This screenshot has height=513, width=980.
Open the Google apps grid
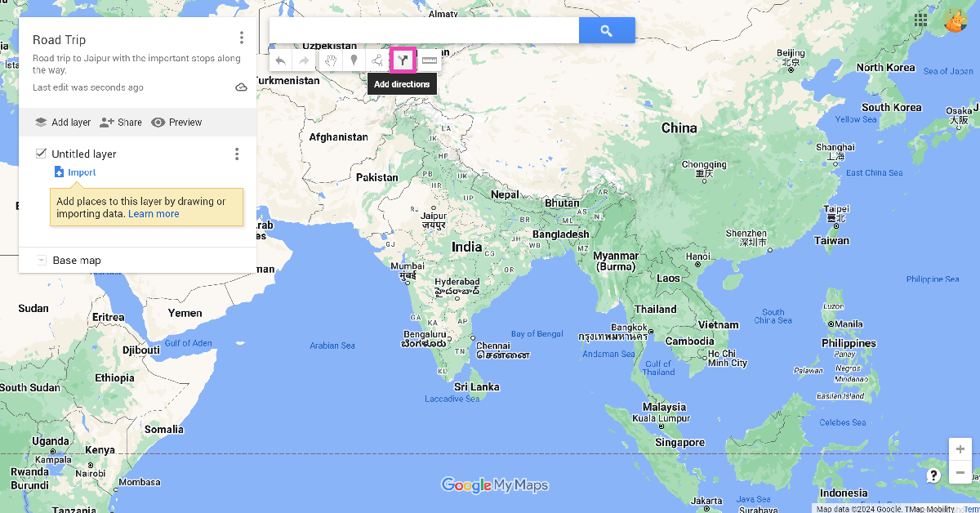pos(920,20)
